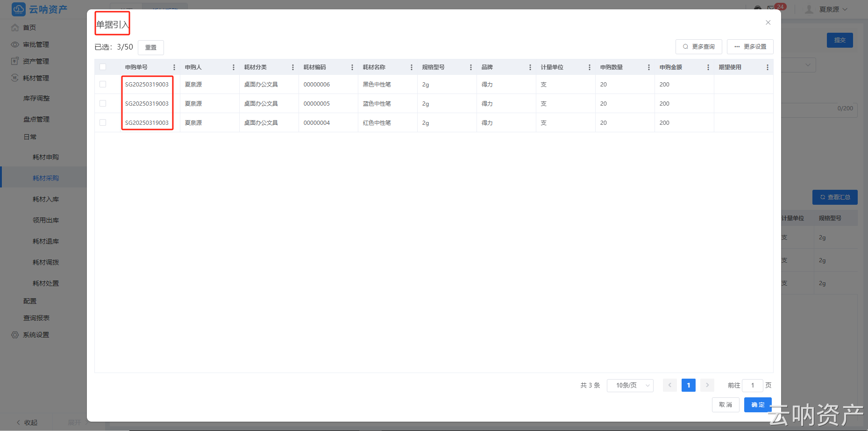The height and width of the screenshot is (431, 868).
Task: Collapse the sidebar with 收起
Action: click(27, 423)
